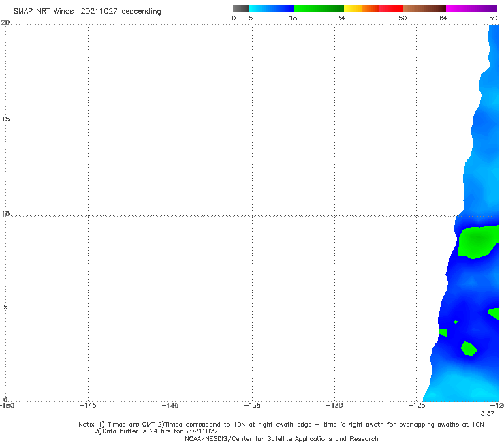Click the color bar label '50'

(x=403, y=18)
